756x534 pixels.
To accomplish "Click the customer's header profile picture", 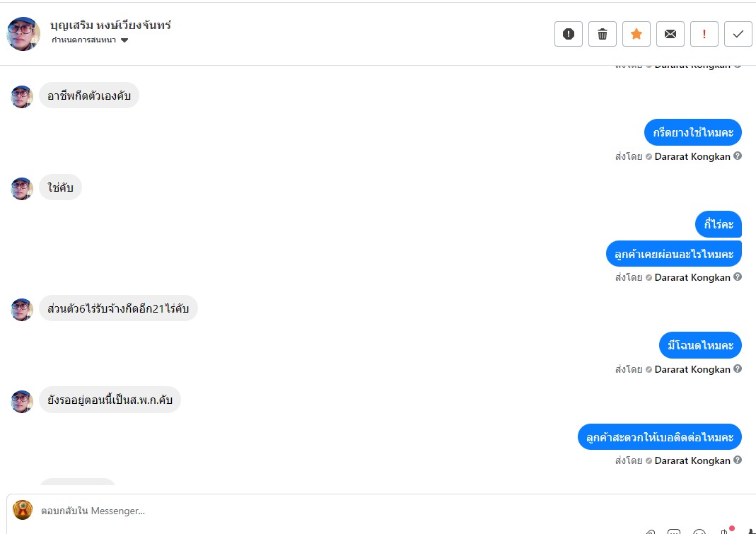I will coord(23,33).
